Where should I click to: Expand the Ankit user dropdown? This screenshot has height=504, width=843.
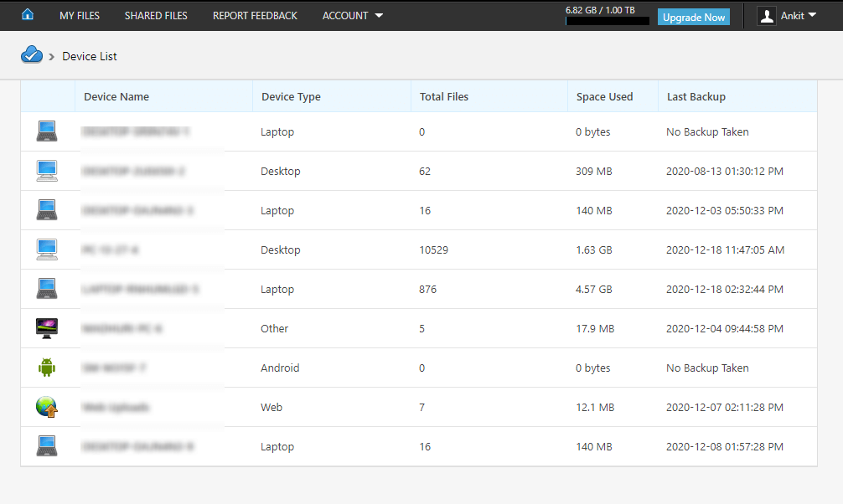799,16
